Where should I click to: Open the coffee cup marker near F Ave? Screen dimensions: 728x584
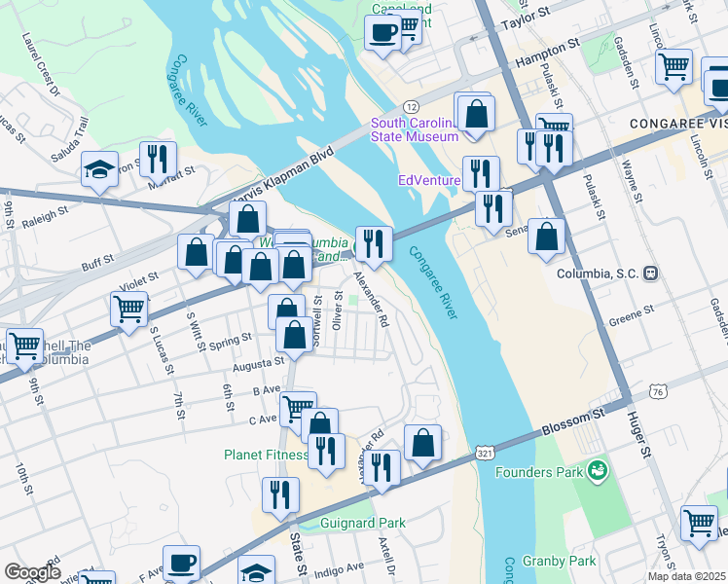pos(182,564)
